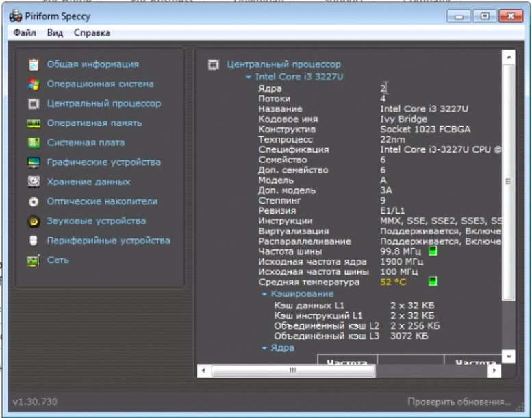Click the Проверить обновления link

[459, 402]
